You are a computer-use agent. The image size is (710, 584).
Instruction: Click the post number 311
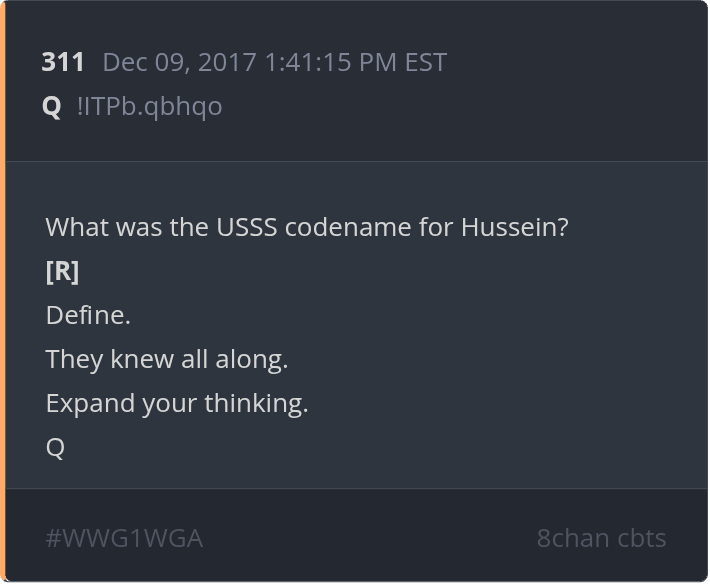point(63,62)
